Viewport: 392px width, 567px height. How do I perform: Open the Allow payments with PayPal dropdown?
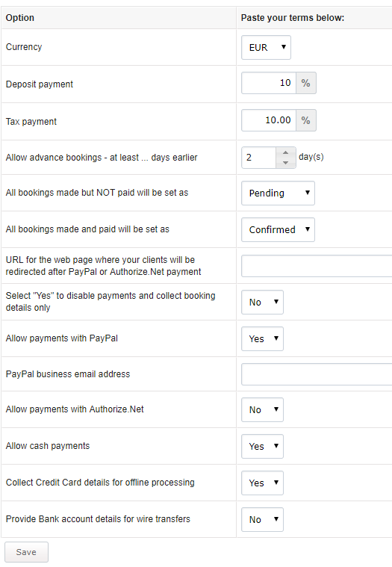(262, 339)
